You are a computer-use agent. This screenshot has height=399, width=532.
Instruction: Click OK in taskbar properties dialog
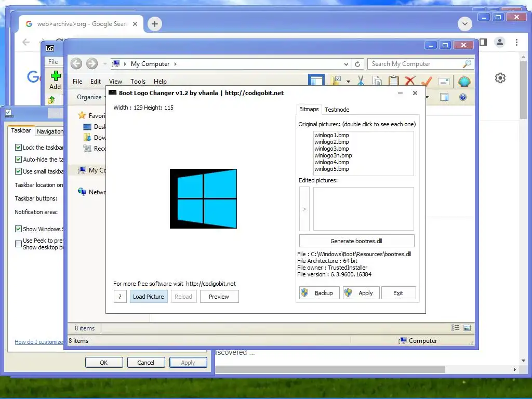[x=104, y=362]
